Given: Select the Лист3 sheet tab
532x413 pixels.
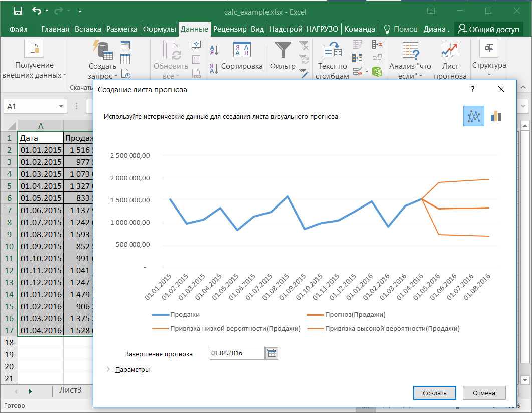Looking at the screenshot, I should coord(70,390).
